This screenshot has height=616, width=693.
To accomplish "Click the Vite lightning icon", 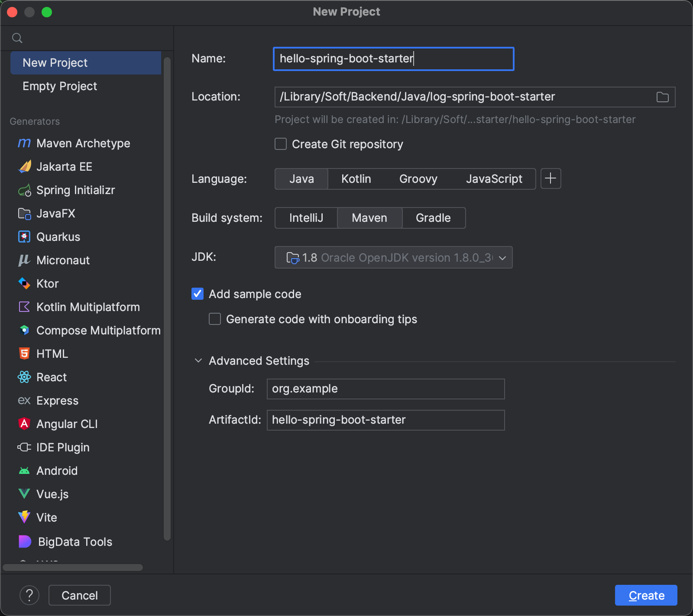I will (24, 517).
